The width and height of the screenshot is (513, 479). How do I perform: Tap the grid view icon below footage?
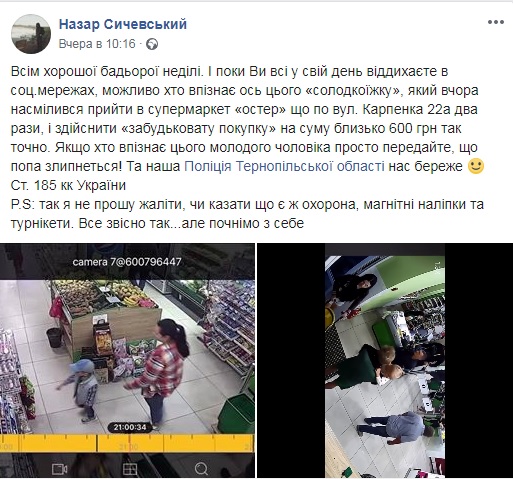[x=130, y=469]
